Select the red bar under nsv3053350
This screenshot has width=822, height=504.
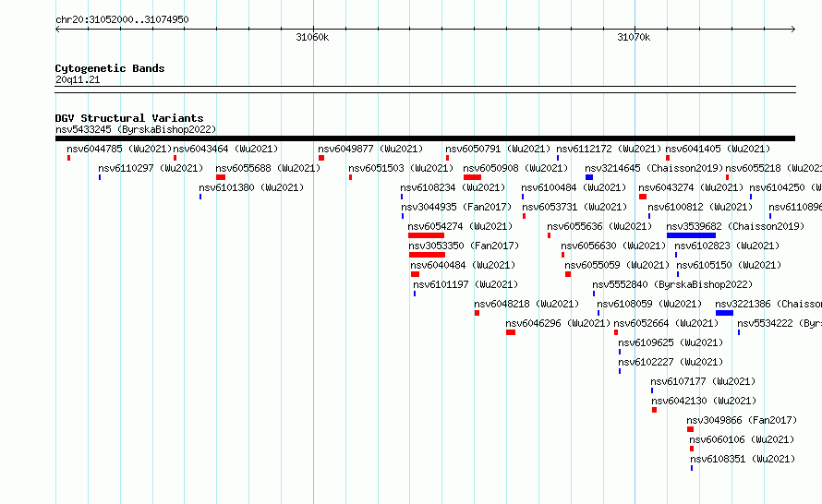coord(428,255)
